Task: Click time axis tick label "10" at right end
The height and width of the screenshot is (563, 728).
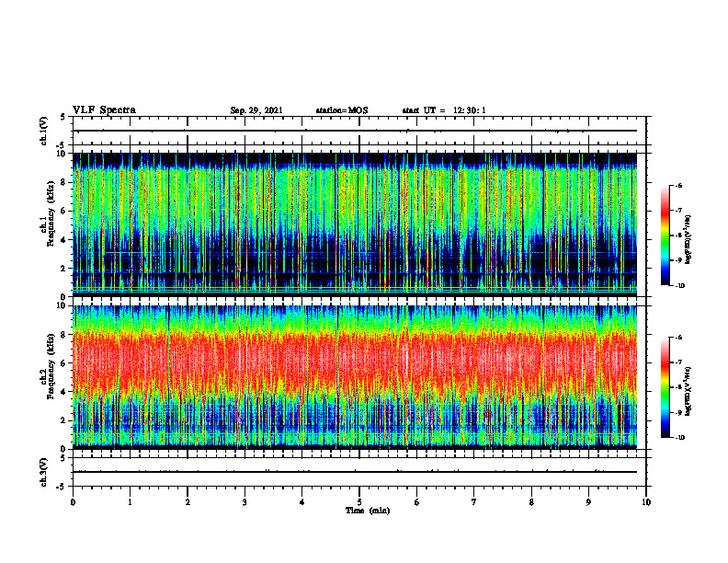Action: 646,502
